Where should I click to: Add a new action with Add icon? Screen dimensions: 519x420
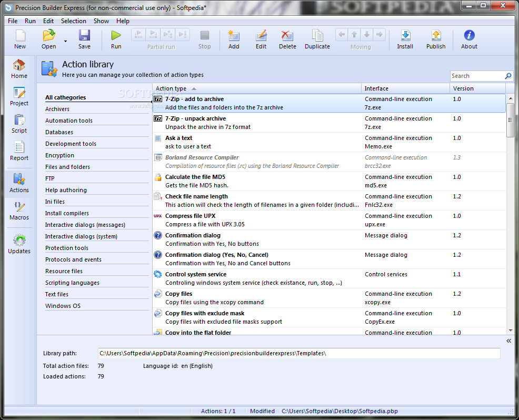click(x=234, y=39)
